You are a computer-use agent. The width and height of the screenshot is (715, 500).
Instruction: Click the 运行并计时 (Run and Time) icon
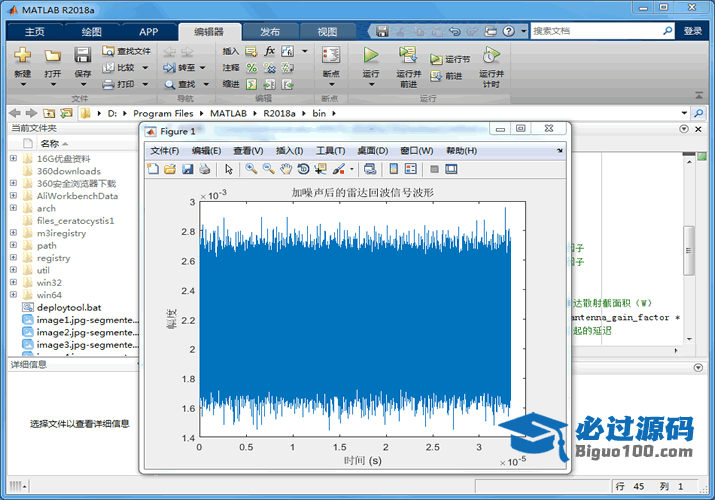point(492,55)
